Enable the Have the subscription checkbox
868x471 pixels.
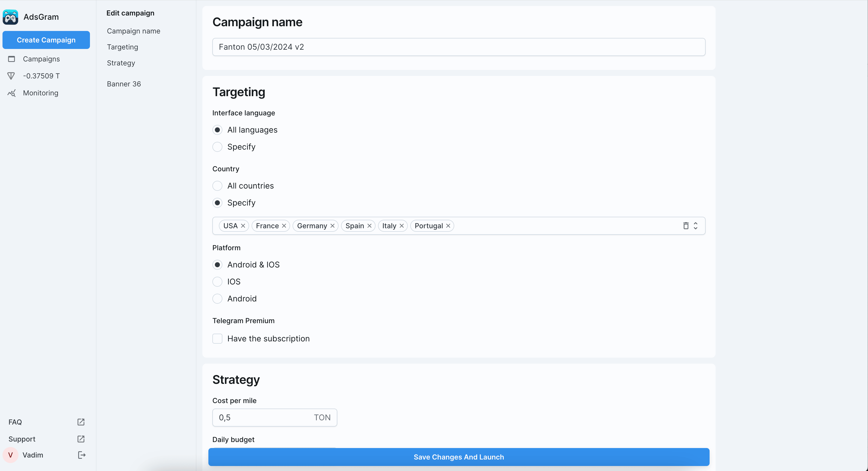pyautogui.click(x=217, y=339)
